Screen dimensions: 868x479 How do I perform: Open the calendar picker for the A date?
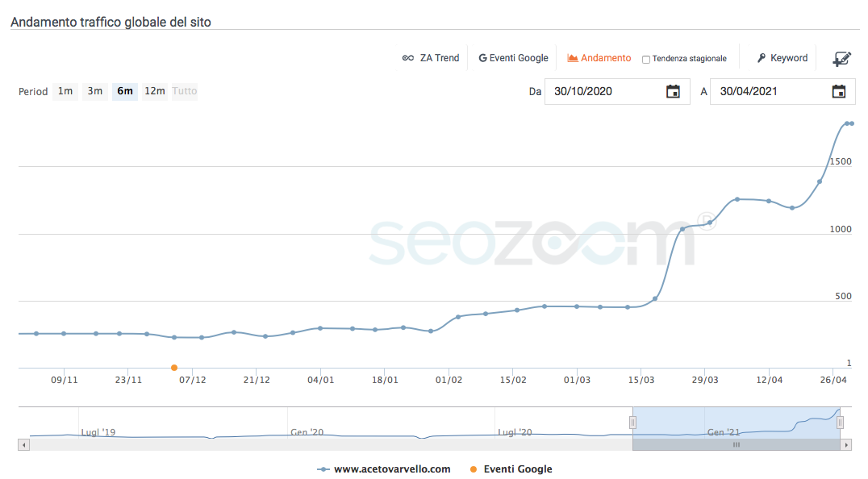coord(840,91)
